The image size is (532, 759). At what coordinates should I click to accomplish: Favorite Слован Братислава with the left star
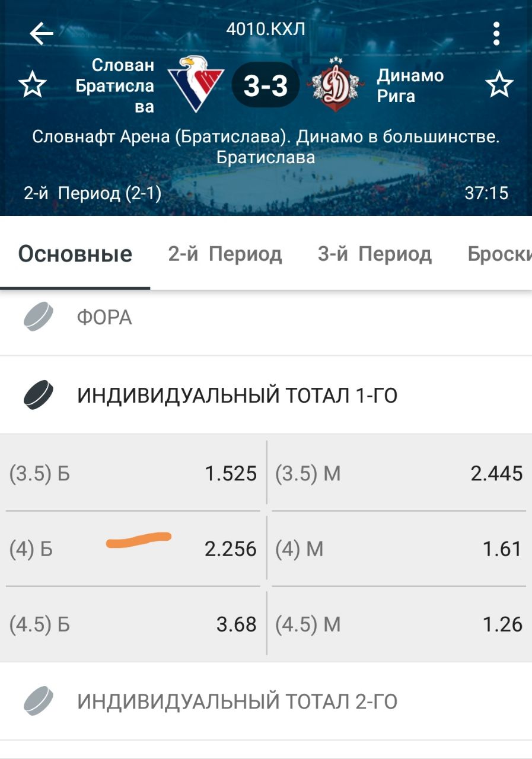tap(33, 85)
